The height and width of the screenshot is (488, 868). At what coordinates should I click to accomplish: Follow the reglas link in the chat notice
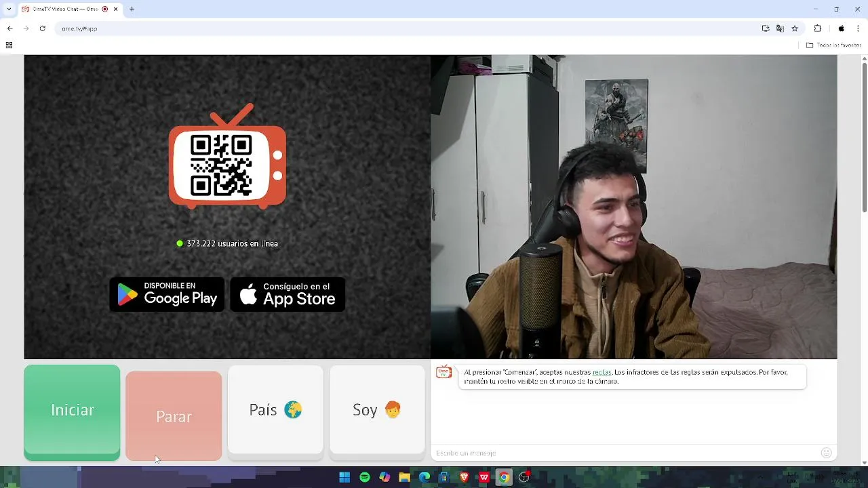pyautogui.click(x=601, y=372)
